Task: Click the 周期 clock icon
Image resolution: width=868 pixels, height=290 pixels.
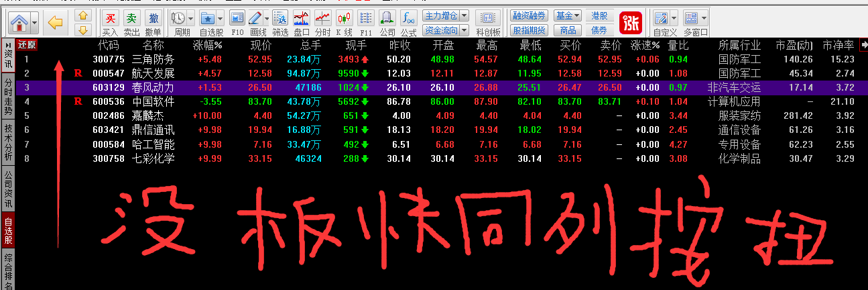Action: 178,18
